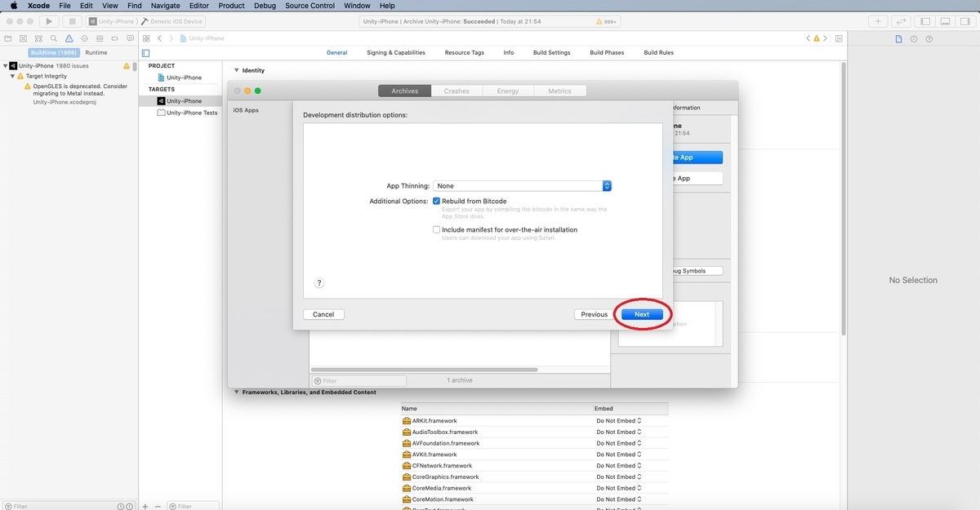The image size is (980, 510).
Task: Open Embed dropdown for CFNetwork.framework
Action: [619, 466]
